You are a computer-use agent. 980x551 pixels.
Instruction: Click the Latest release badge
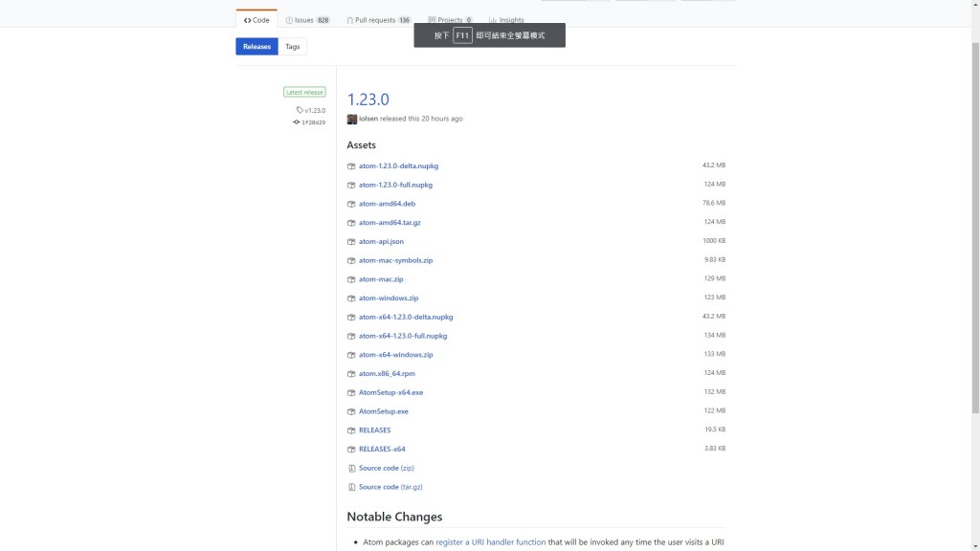pos(304,92)
